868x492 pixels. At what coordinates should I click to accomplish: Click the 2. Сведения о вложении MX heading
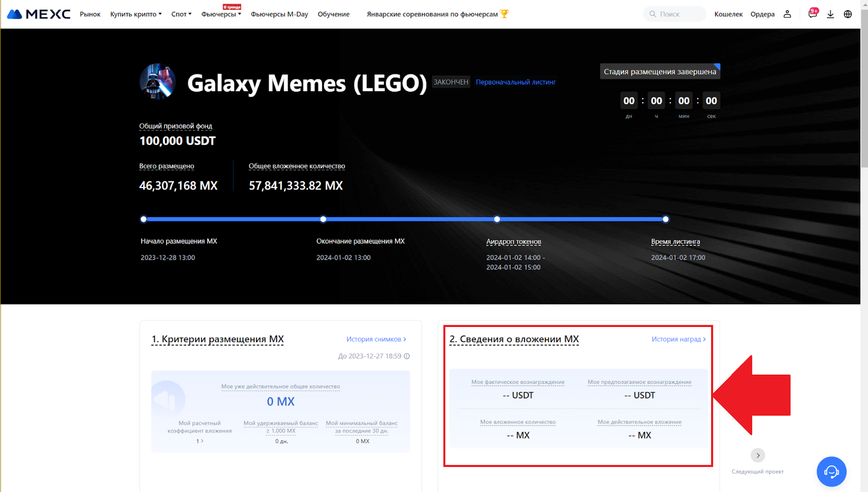click(x=514, y=339)
